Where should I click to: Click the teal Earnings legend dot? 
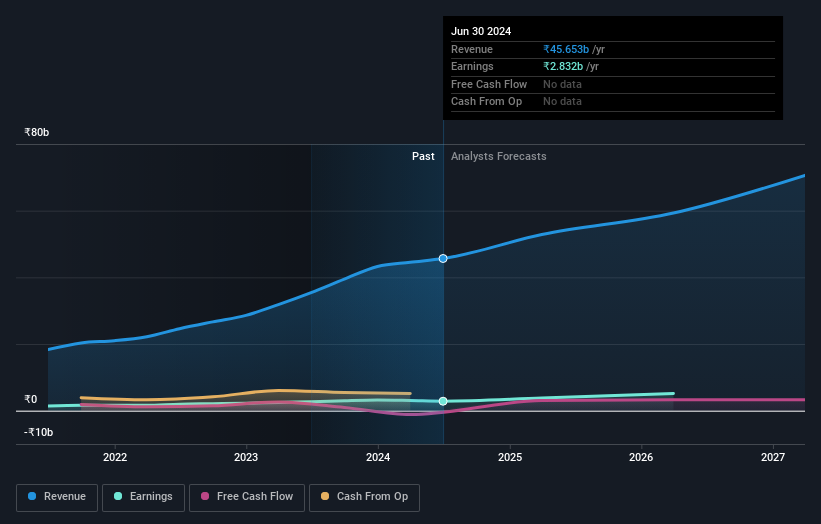[118, 496]
